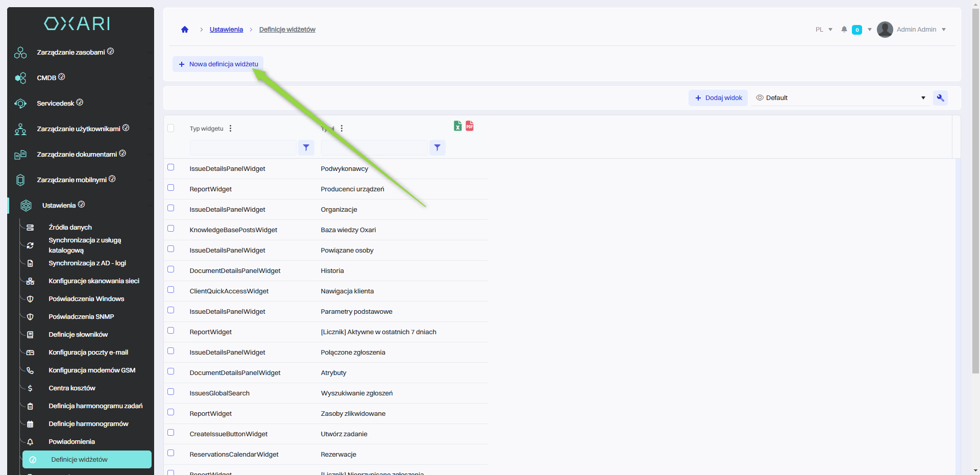Viewport: 980px width, 475px height.
Task: Click the Typ widgetu filter input field
Action: point(243,147)
